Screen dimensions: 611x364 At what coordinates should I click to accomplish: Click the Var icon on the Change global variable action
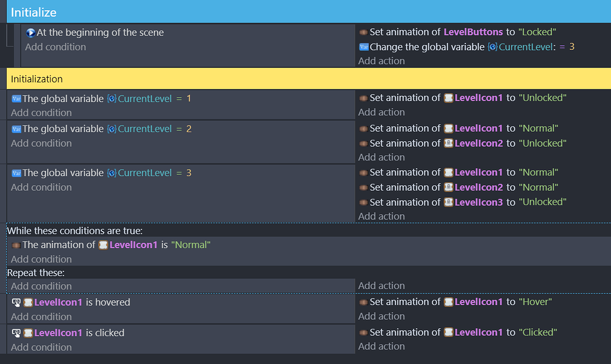point(364,47)
